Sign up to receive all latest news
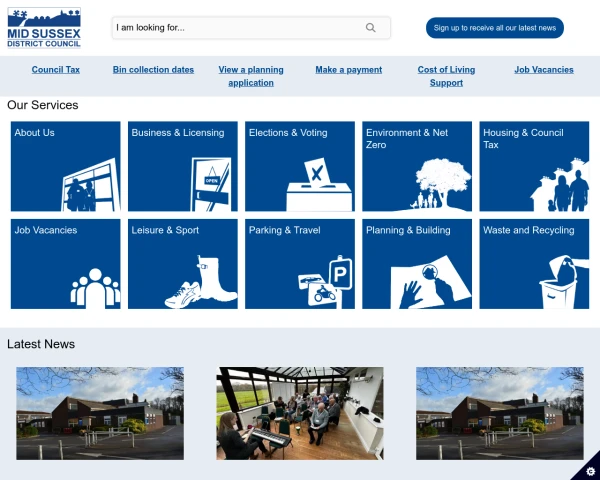 coord(494,28)
